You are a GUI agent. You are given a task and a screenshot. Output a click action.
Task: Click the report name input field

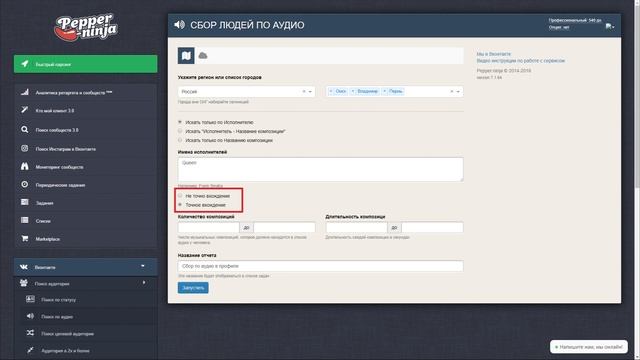pyautogui.click(x=320, y=266)
